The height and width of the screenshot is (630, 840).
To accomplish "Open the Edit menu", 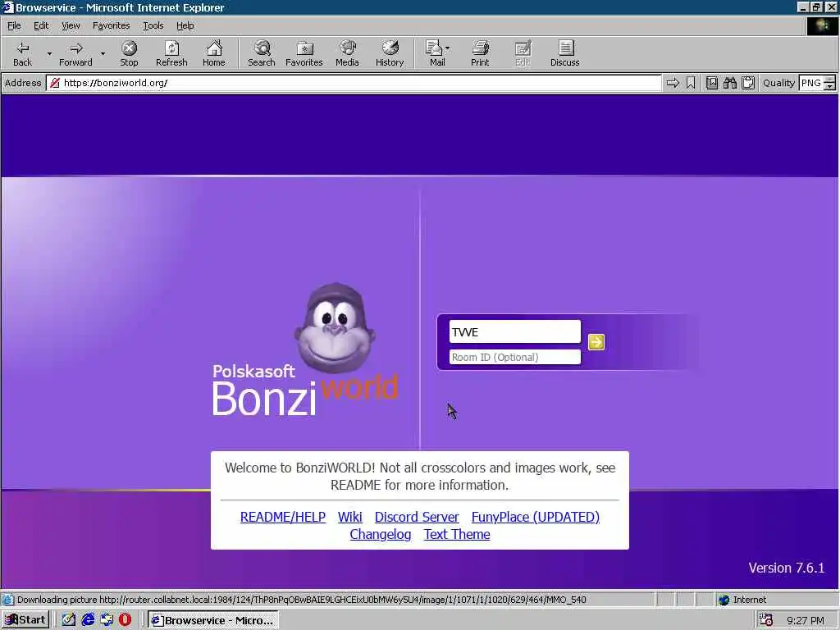I will pyautogui.click(x=41, y=25).
